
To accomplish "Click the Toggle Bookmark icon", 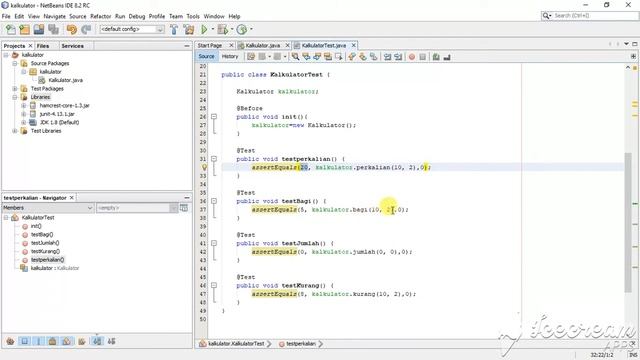I will tap(373, 57).
